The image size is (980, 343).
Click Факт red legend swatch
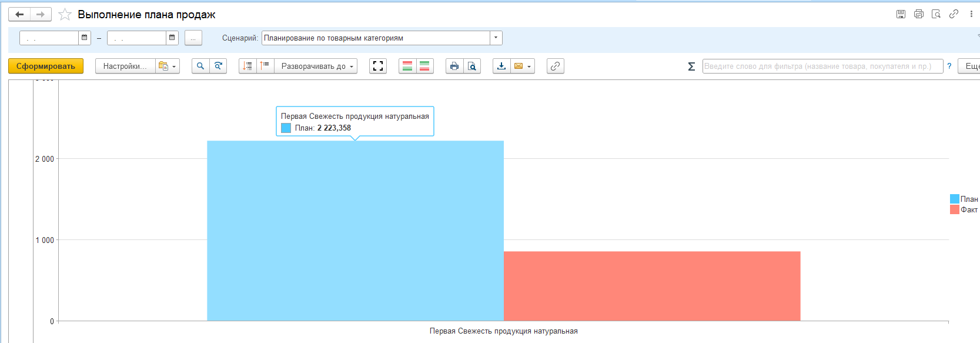point(955,209)
